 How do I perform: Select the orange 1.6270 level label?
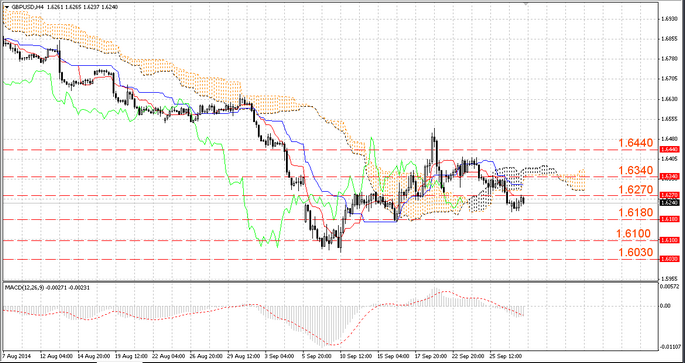(635, 190)
